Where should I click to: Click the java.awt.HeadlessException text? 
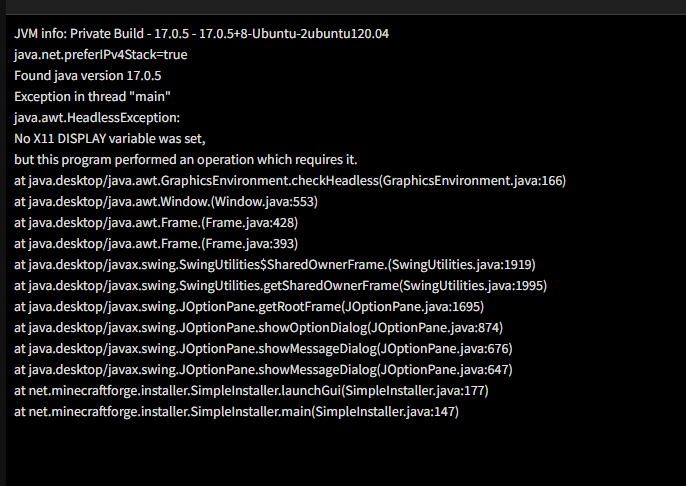pos(97,118)
